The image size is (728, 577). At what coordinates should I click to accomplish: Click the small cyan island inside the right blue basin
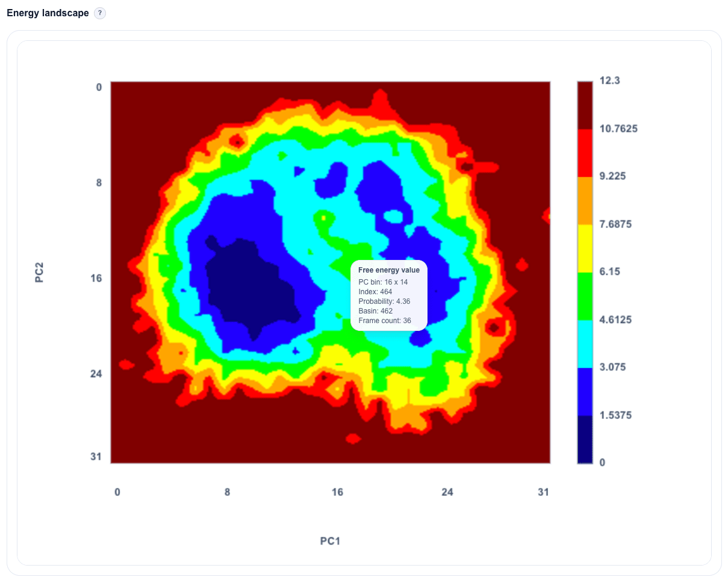point(393,216)
